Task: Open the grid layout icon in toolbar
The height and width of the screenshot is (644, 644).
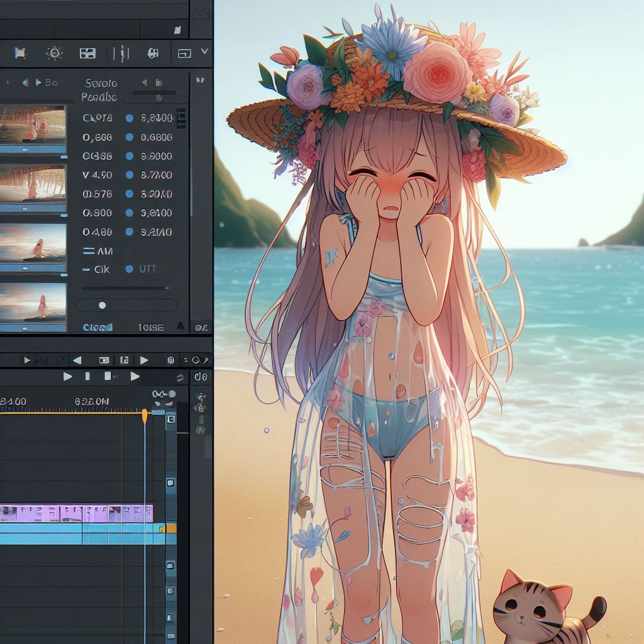Action: (x=87, y=53)
